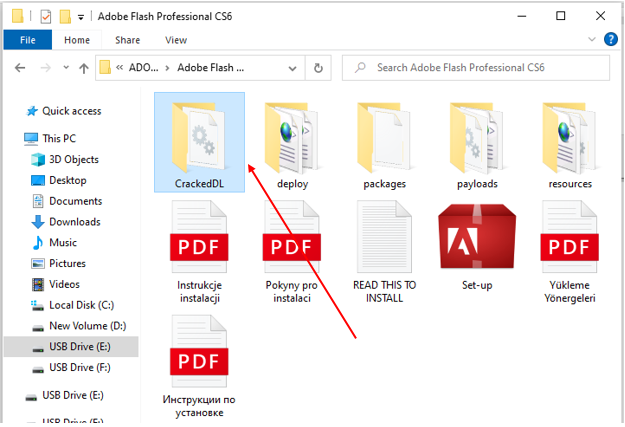The height and width of the screenshot is (427, 625).
Task: Minimize the Explorer window
Action: pyautogui.click(x=522, y=16)
